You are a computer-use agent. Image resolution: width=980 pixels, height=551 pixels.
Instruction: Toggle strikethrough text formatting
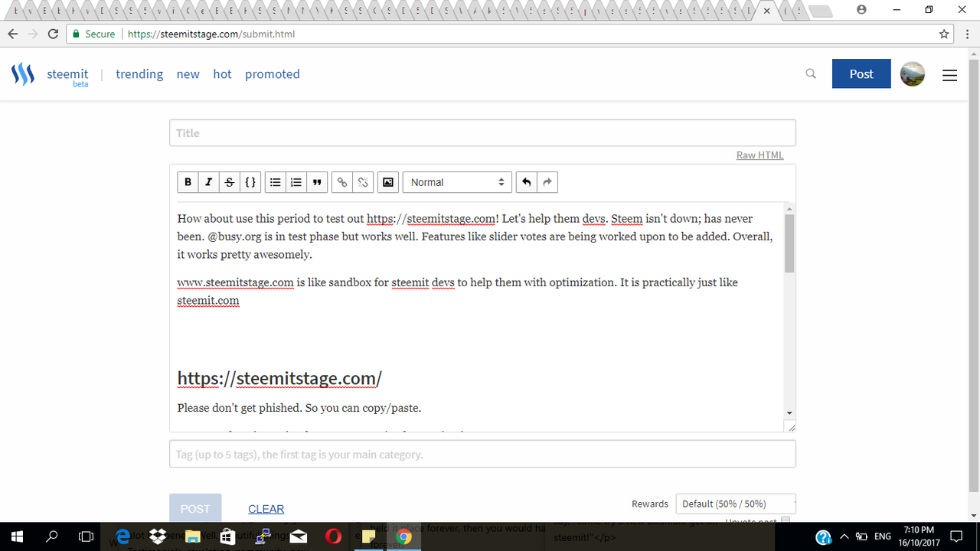229,182
